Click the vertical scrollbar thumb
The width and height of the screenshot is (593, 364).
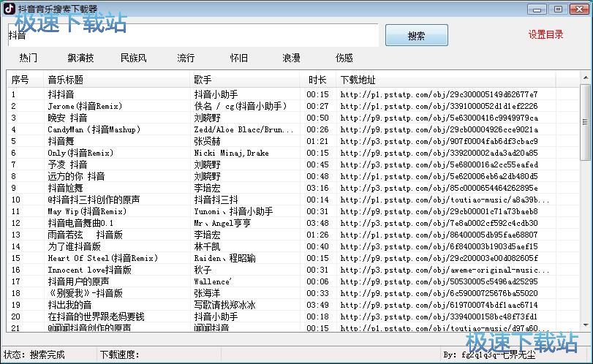coord(586,122)
